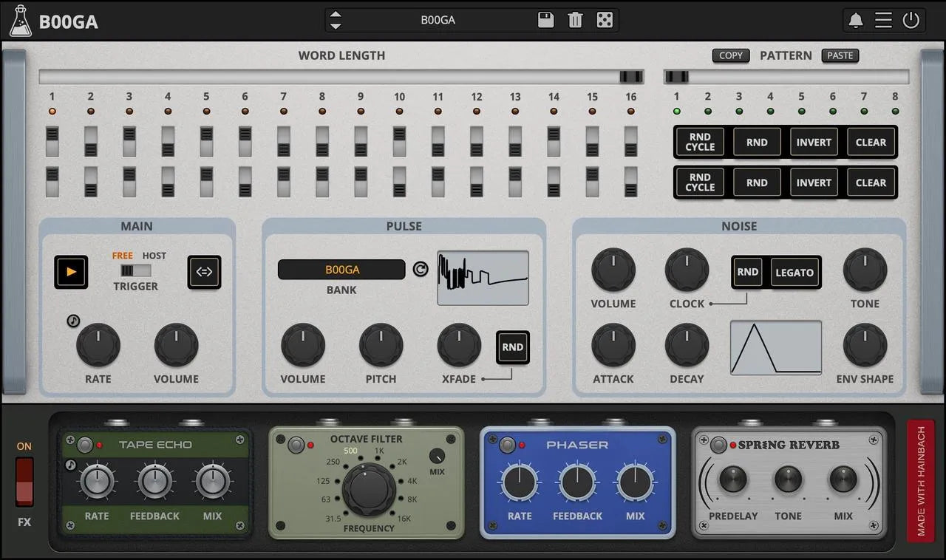Adjust the WORD LENGTH slider
Image resolution: width=946 pixels, height=560 pixels.
(x=630, y=76)
